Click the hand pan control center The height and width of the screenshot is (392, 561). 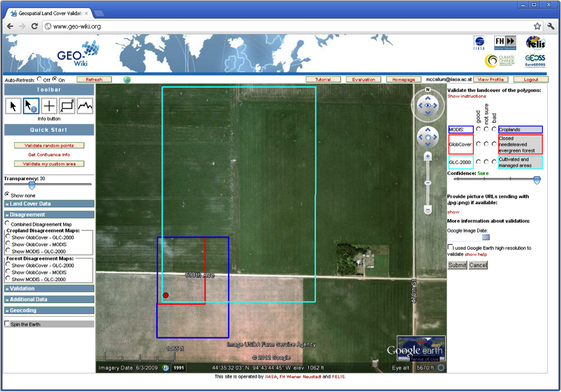point(428,137)
